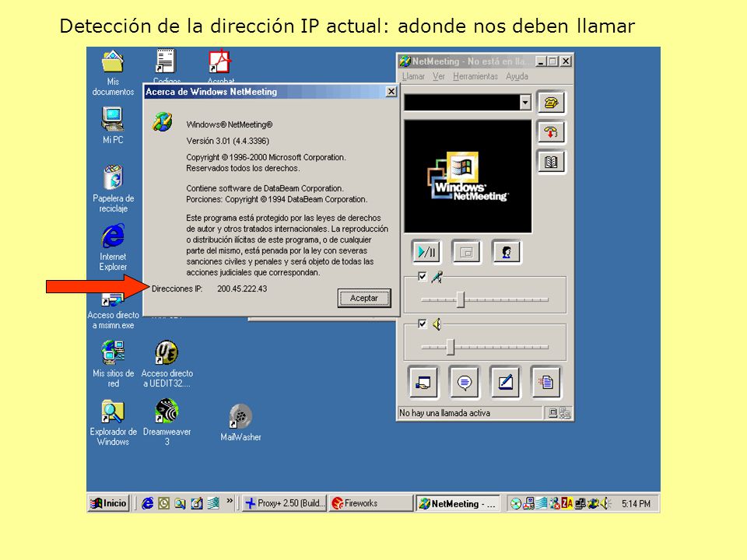Click the Explorador de Windows desktop icon
747x560 pixels.
(113, 422)
